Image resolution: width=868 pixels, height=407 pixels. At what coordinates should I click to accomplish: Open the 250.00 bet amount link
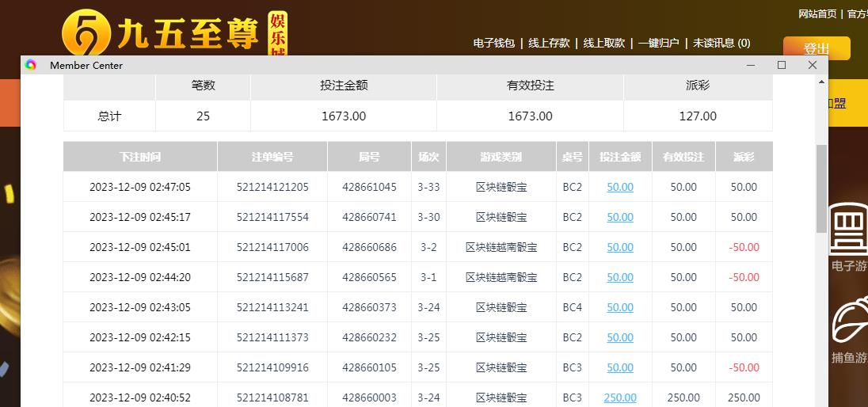pyautogui.click(x=620, y=397)
